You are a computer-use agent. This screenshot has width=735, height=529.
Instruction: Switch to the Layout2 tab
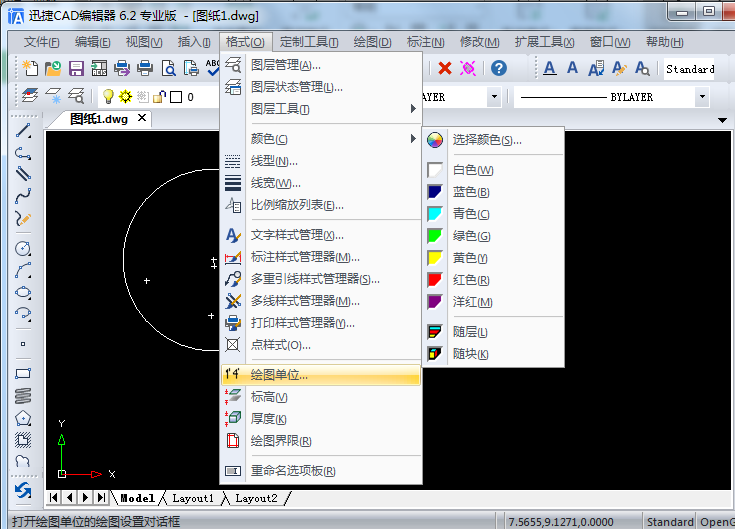(x=256, y=498)
